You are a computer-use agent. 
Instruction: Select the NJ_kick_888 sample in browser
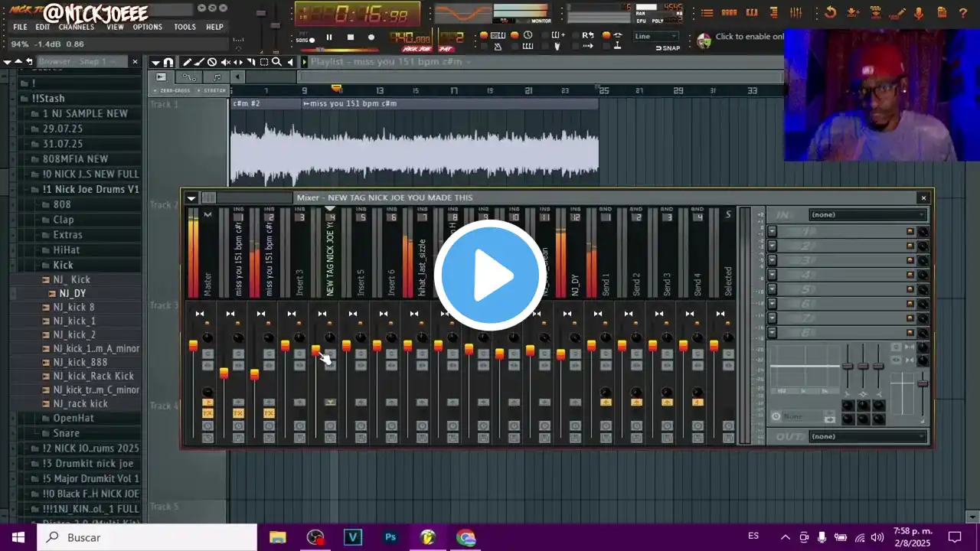[x=80, y=362]
